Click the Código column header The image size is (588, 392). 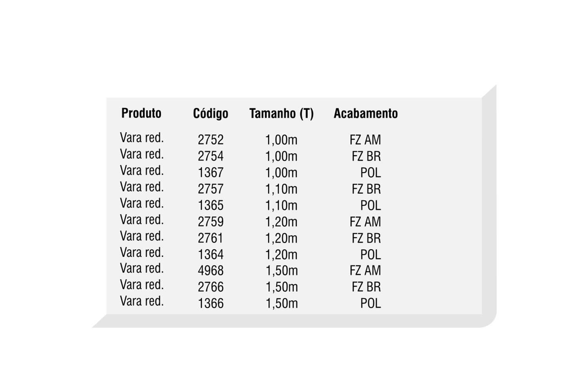tap(211, 113)
